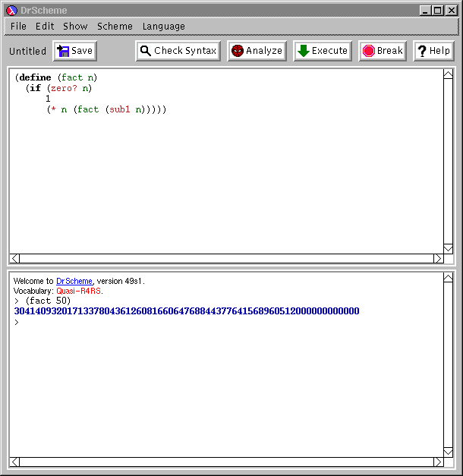Click the magnifying glass Check Syntax icon
Screen dimensions: 463x476
point(146,51)
